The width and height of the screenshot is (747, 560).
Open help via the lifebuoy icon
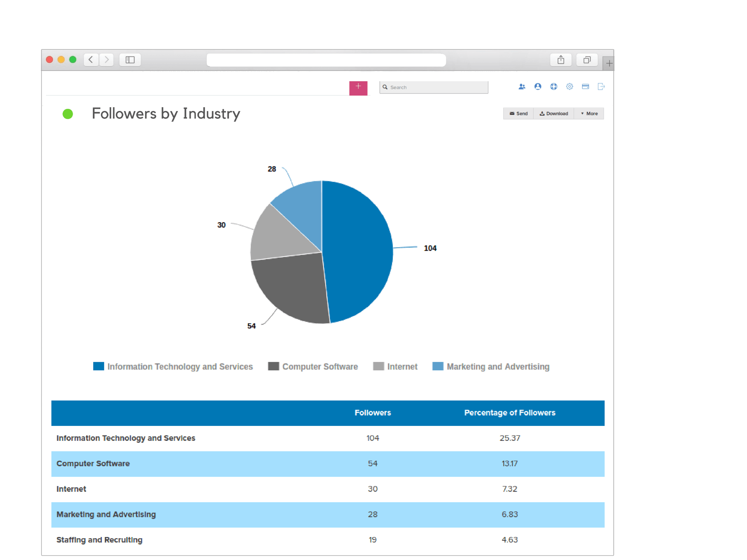[x=554, y=87]
